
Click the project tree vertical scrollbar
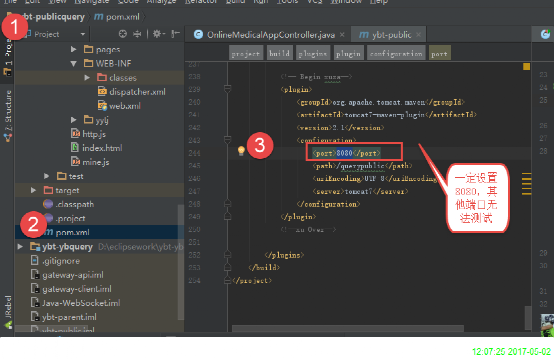[181, 262]
